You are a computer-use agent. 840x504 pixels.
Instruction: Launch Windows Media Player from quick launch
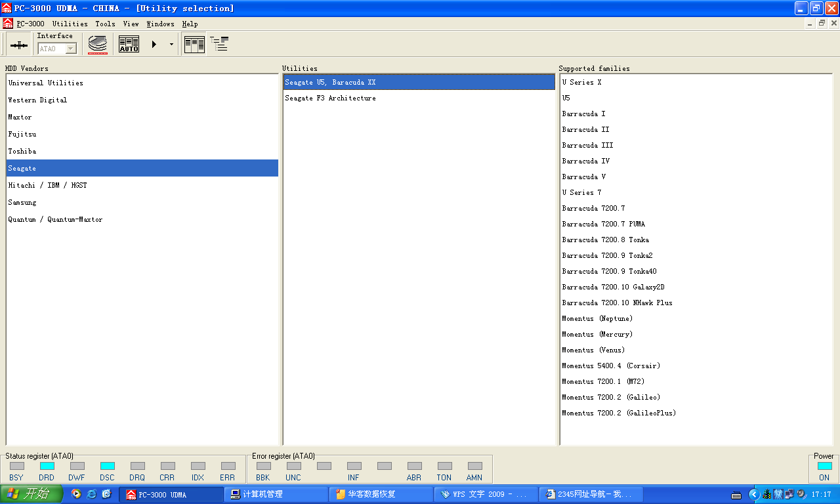click(77, 494)
